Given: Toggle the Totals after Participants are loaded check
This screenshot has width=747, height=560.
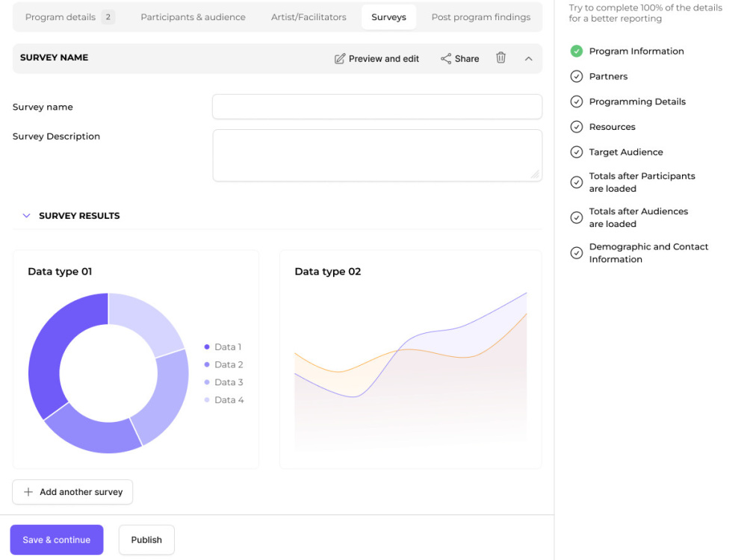Looking at the screenshot, I should pos(576,182).
